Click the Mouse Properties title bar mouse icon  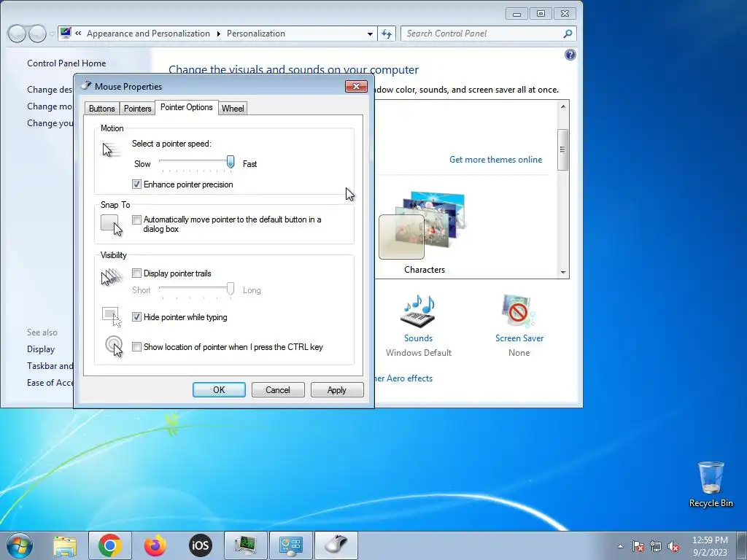tap(86, 86)
